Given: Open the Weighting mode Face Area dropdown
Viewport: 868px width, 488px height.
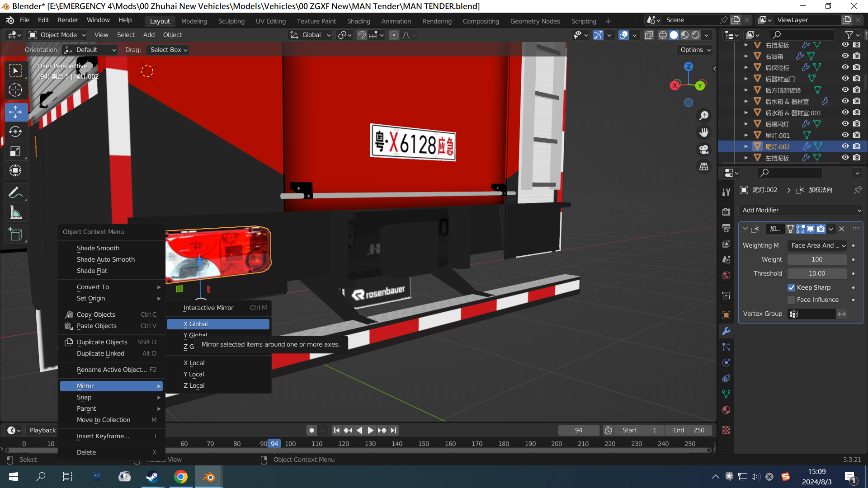Looking at the screenshot, I should [x=818, y=245].
